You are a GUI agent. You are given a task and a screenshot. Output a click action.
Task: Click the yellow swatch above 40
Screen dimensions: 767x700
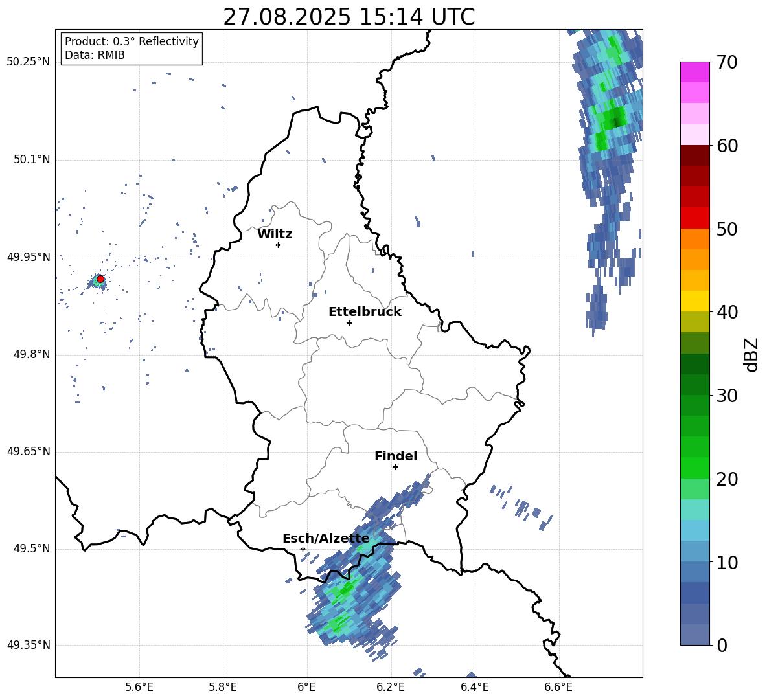click(x=694, y=301)
